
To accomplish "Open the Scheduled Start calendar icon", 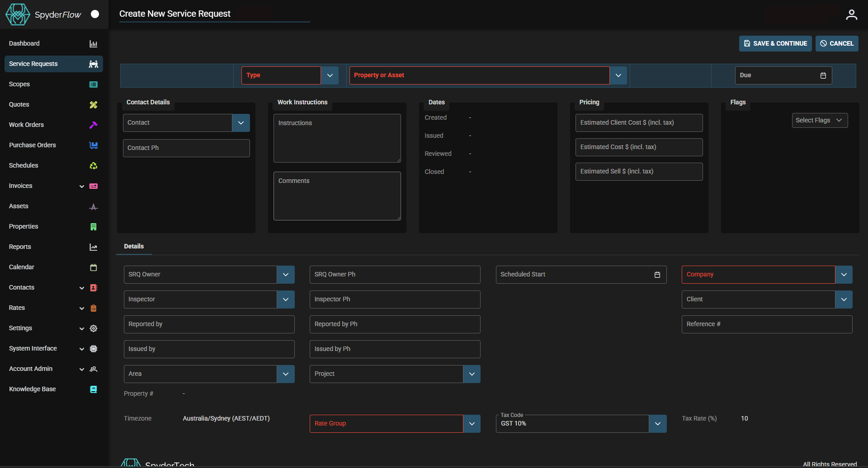I will [657, 274].
